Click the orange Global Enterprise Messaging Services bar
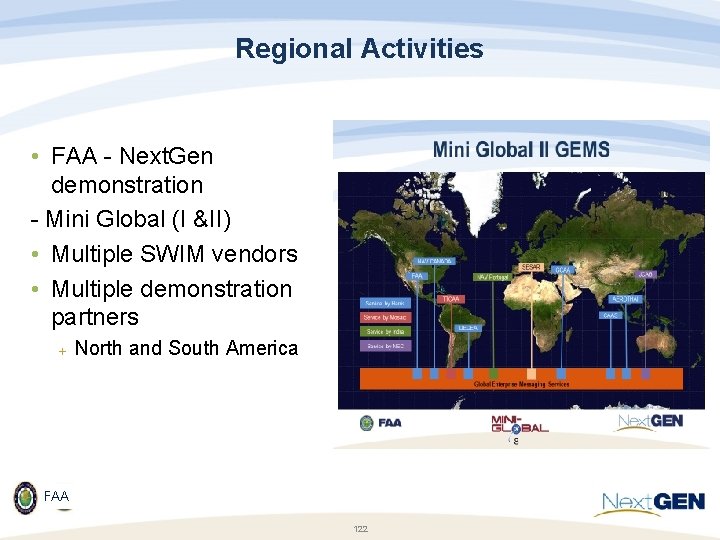Image resolution: width=720 pixels, height=540 pixels. click(521, 379)
